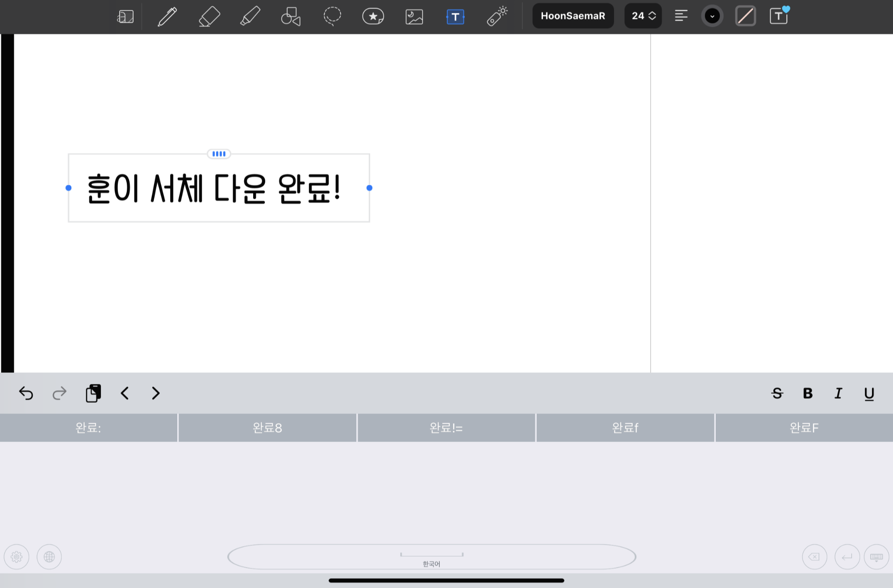Pick the '완료8' keyboard suggestion
This screenshot has height=588, width=893.
(267, 428)
